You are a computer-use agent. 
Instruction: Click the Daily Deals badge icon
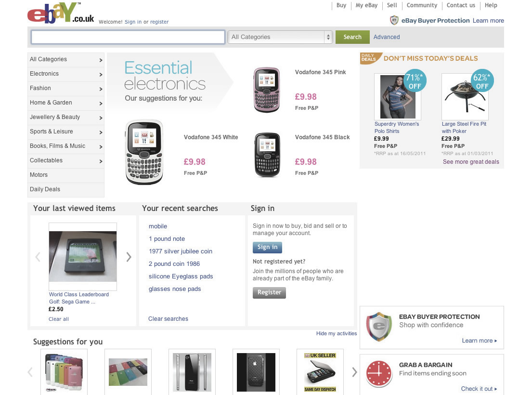(x=371, y=58)
